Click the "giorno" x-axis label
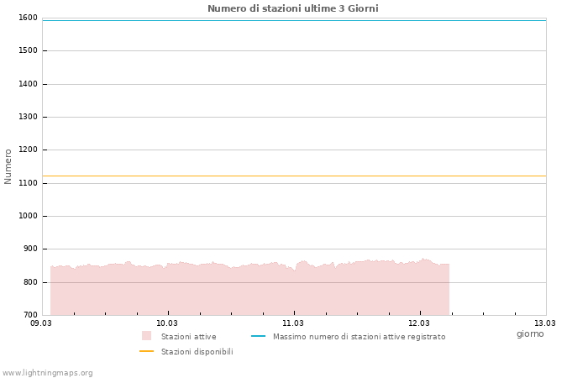588x378 pixels. pyautogui.click(x=530, y=333)
